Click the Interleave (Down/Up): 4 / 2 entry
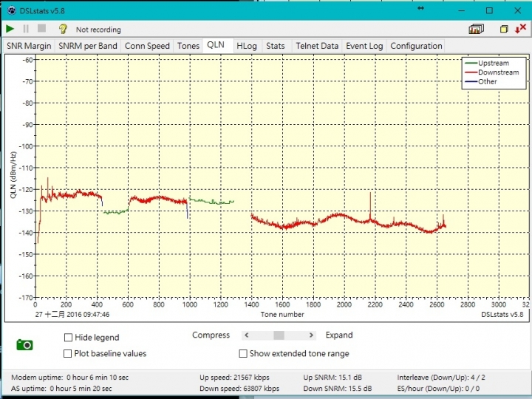532x399 pixels. click(x=441, y=378)
